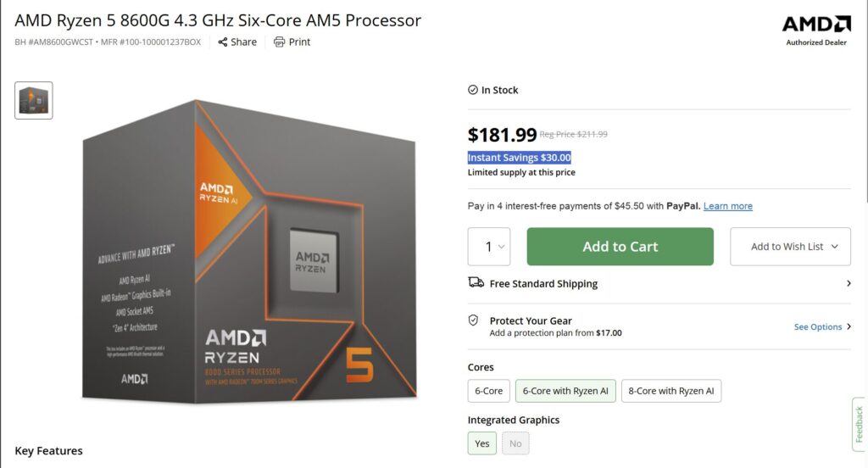Expand Free Standard Shipping details chevron
The image size is (868, 468).
849,283
